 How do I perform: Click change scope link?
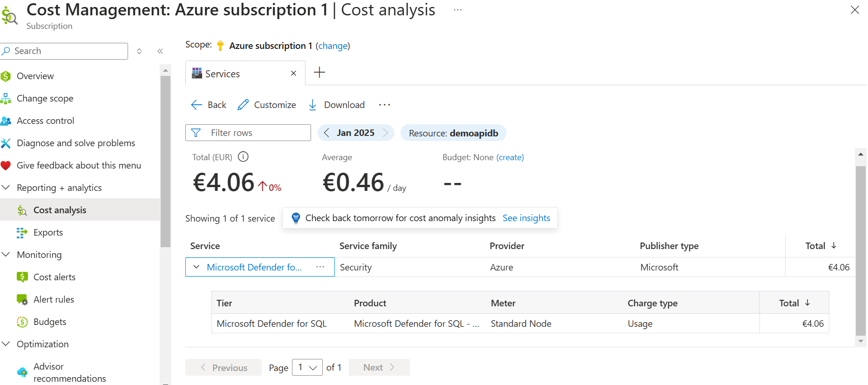point(332,46)
